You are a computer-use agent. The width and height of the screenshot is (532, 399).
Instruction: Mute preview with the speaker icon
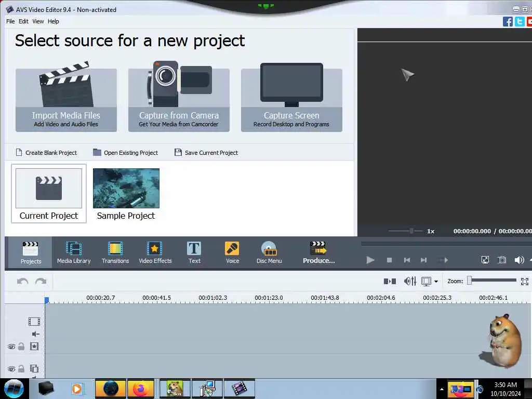pos(519,260)
